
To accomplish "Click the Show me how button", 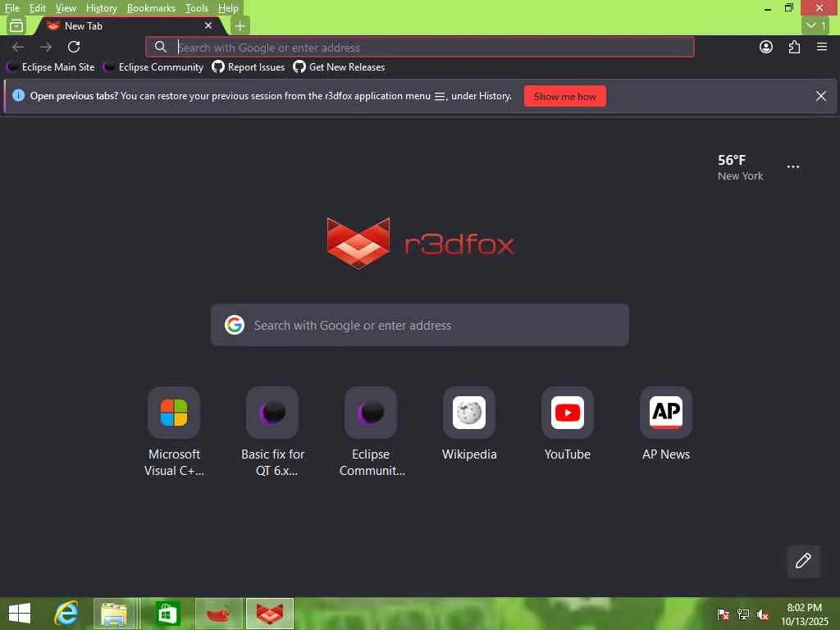I will click(x=564, y=97).
